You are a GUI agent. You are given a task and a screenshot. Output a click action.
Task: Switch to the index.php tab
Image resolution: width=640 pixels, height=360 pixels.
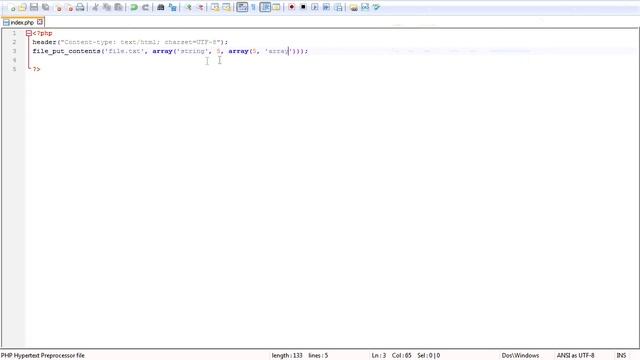point(22,22)
